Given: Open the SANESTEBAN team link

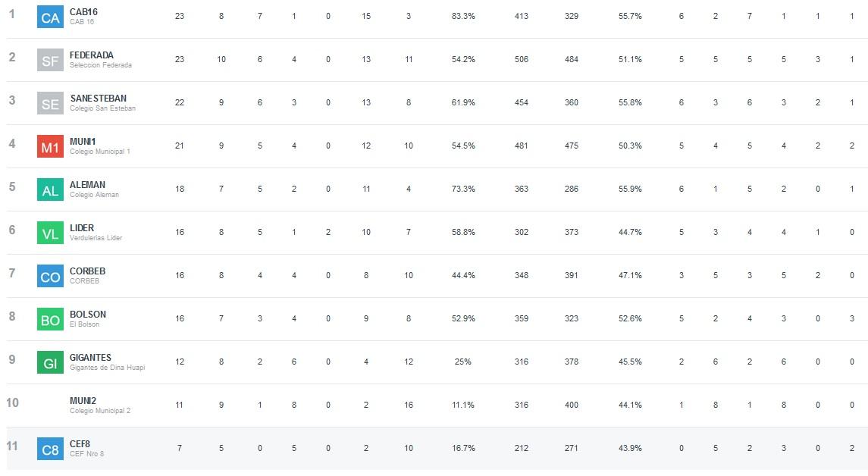Looking at the screenshot, I should [x=98, y=99].
